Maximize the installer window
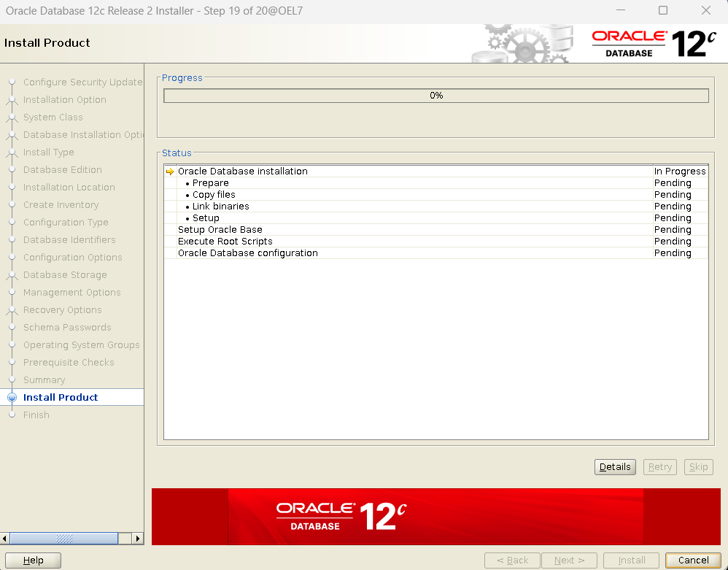The height and width of the screenshot is (570, 728). tap(663, 10)
